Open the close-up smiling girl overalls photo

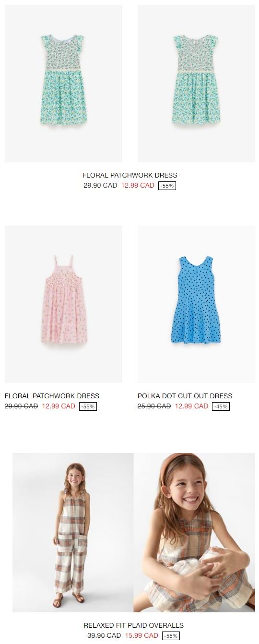[194, 533]
